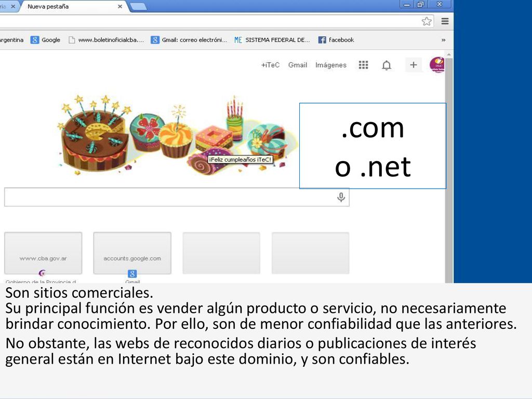Minimize the Chrome window
532x399 pixels.
tap(407, 4)
